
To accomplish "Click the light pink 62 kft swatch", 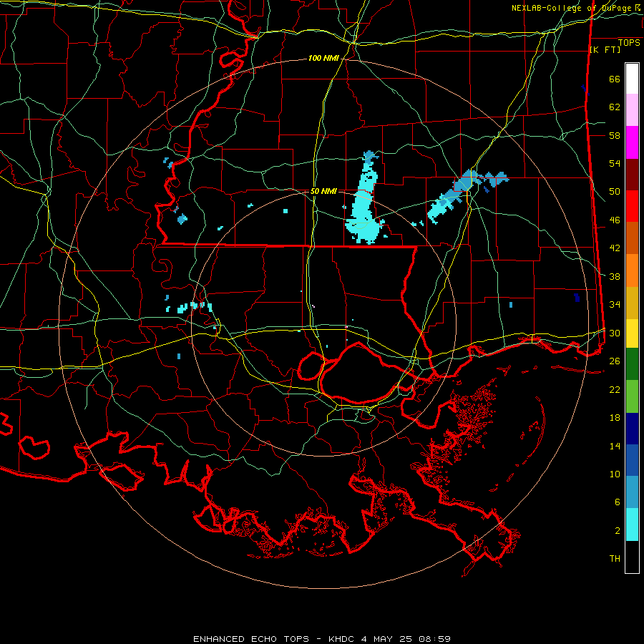I will 632,110.
